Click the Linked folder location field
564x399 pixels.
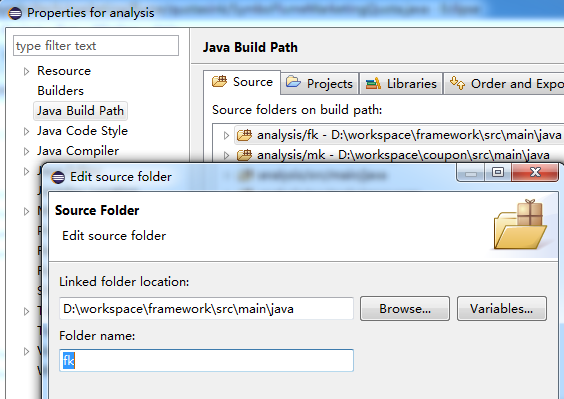[x=206, y=309]
